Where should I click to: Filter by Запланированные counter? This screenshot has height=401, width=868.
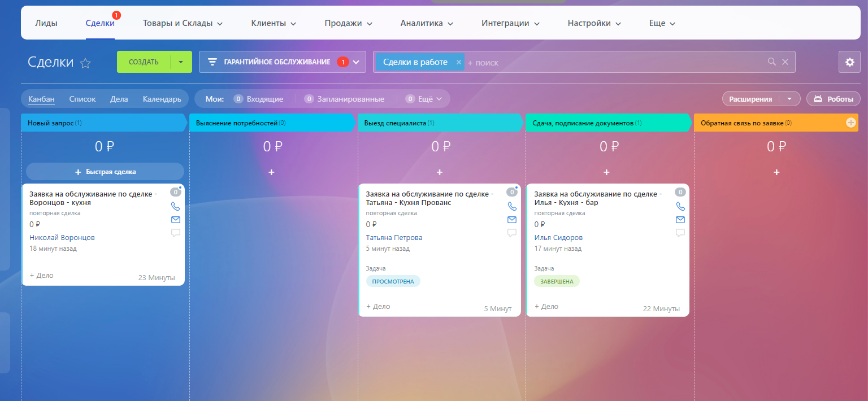[344, 99]
